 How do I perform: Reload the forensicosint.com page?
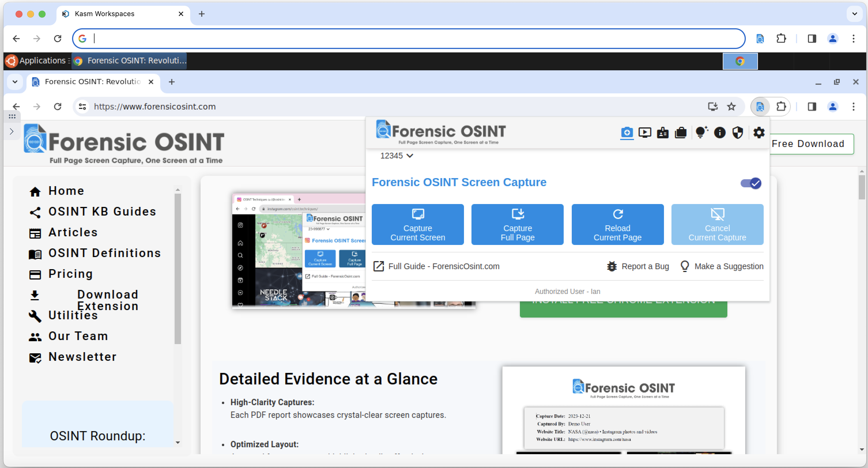click(58, 107)
